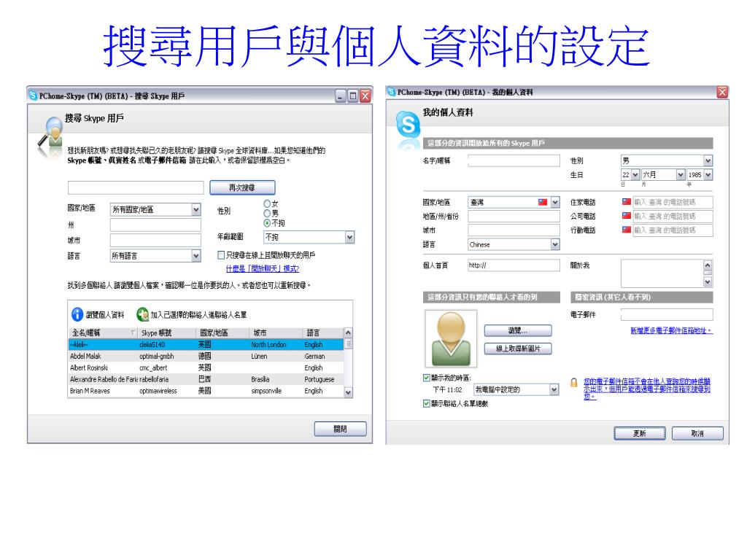Maximize the search Skype users window
This screenshot has height=560, width=747.
[352, 96]
